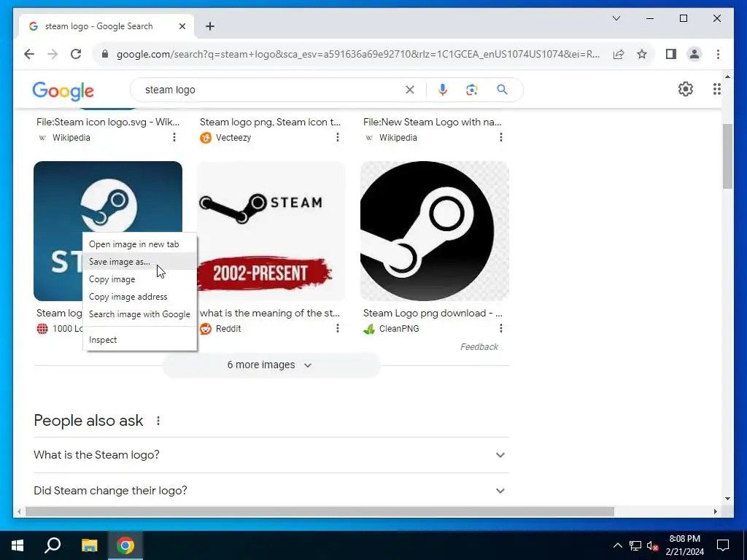Open People also ask options menu
The image size is (747, 560).
point(158,421)
